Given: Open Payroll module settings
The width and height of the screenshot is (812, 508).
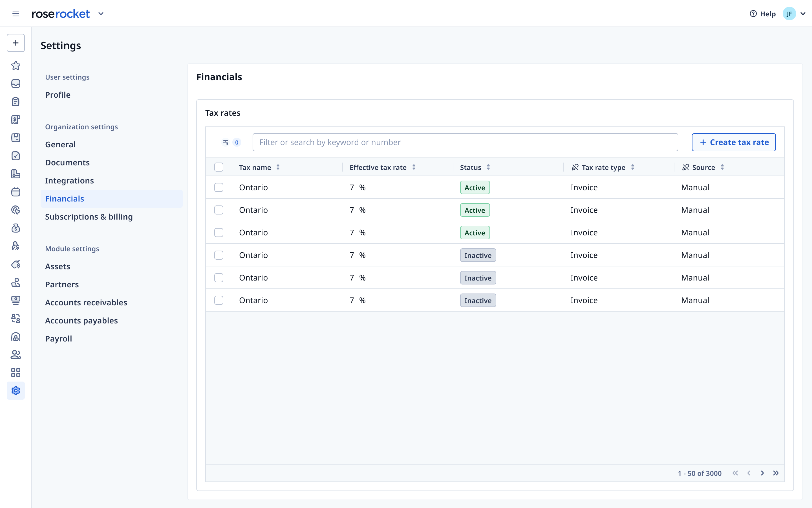Looking at the screenshot, I should point(59,339).
